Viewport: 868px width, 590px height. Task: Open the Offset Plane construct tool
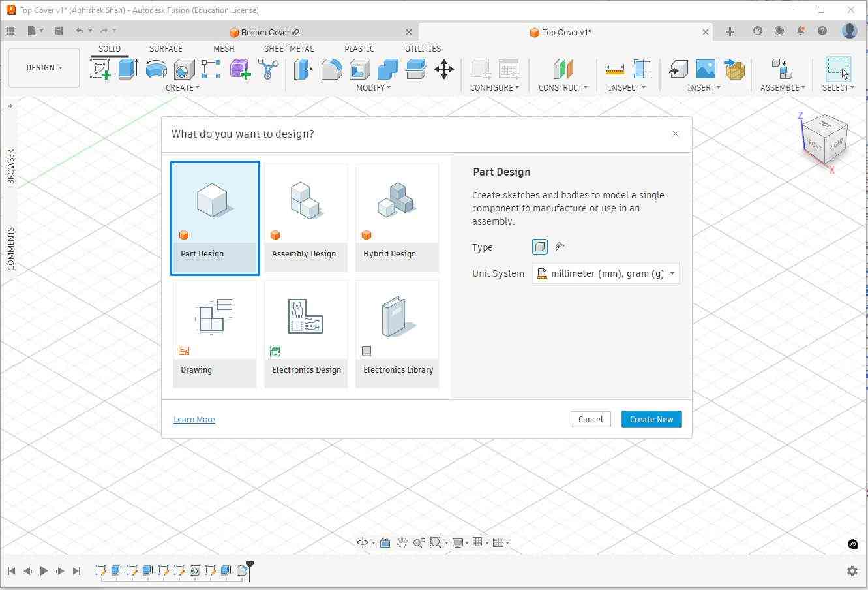pyautogui.click(x=563, y=69)
